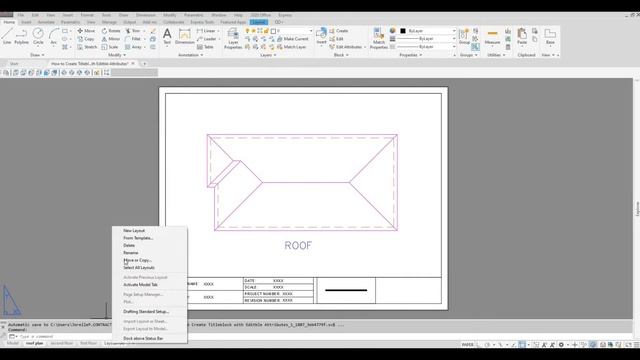640x360 pixels.
Task: Click Match Layer button
Action: [291, 47]
